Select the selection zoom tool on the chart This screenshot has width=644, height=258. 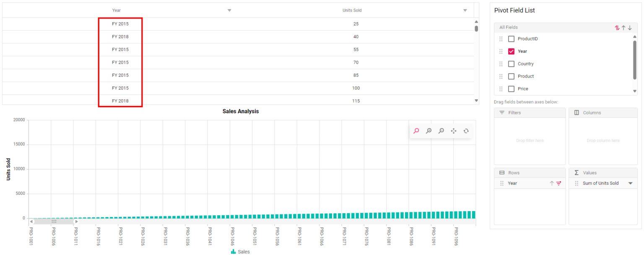tap(416, 131)
